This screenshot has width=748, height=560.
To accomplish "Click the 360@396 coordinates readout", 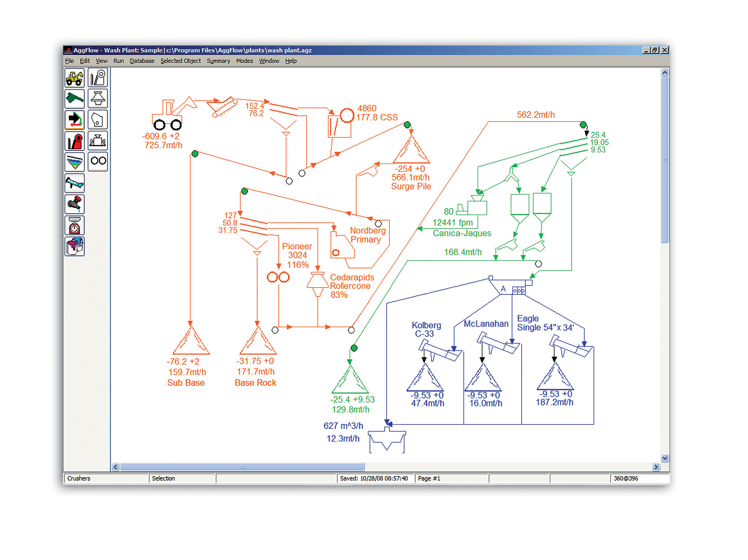I will pos(626,478).
